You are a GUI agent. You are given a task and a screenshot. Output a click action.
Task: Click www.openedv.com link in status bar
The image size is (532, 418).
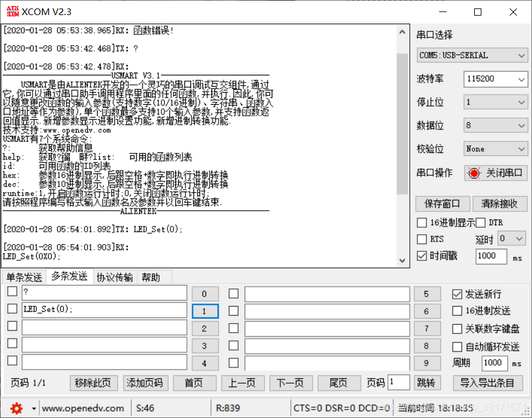[83, 408]
